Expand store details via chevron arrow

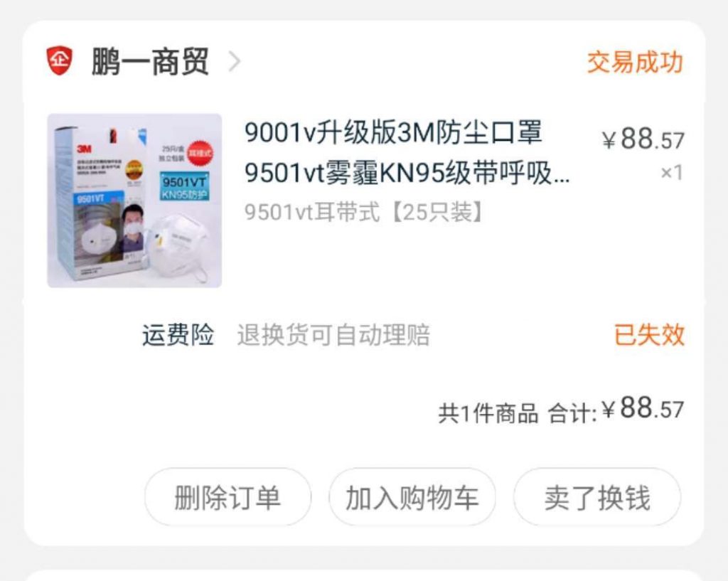235,61
